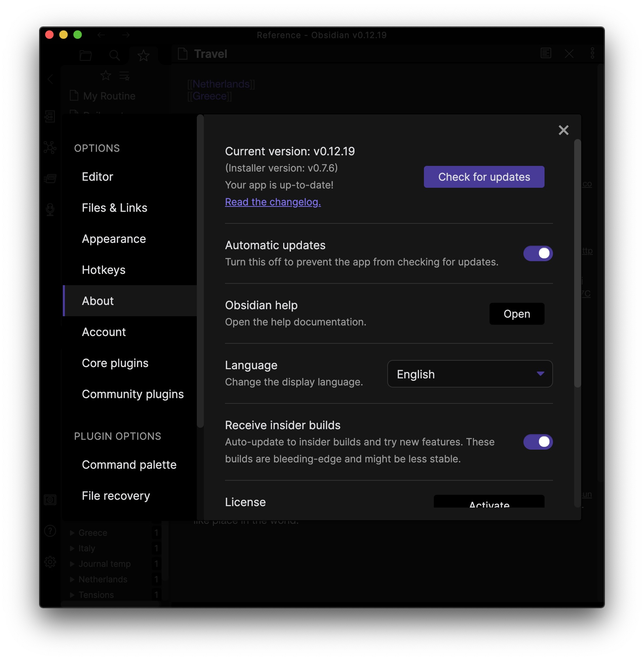Screen dimensions: 644x660
Task: Expand the Netherlands tag row
Action: point(72,579)
